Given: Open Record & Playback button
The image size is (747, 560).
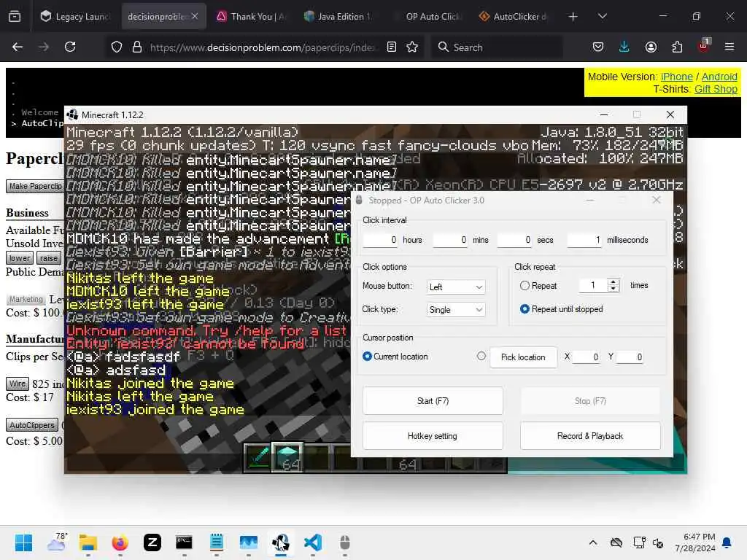Looking at the screenshot, I should pyautogui.click(x=590, y=436).
